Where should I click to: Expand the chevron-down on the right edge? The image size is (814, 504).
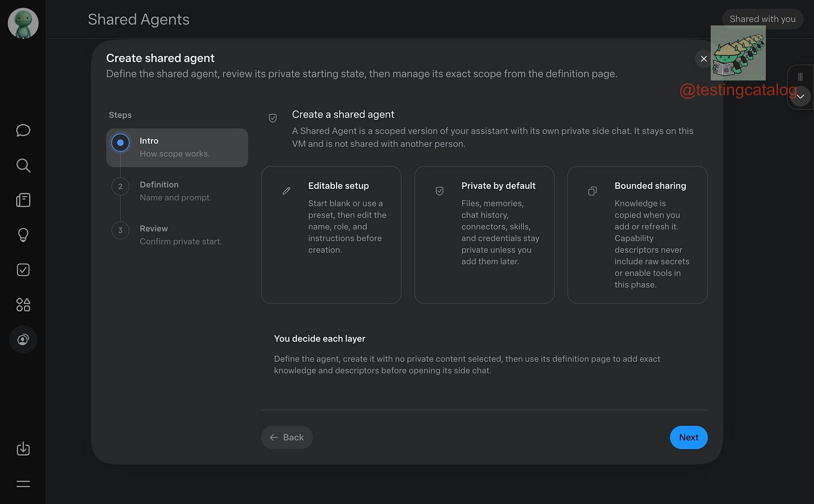click(800, 96)
